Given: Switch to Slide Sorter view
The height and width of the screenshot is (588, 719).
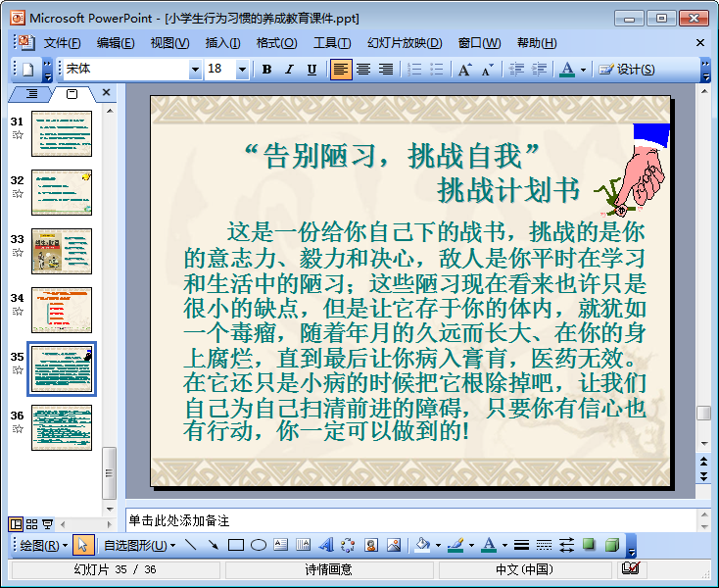Looking at the screenshot, I should coord(31,523).
